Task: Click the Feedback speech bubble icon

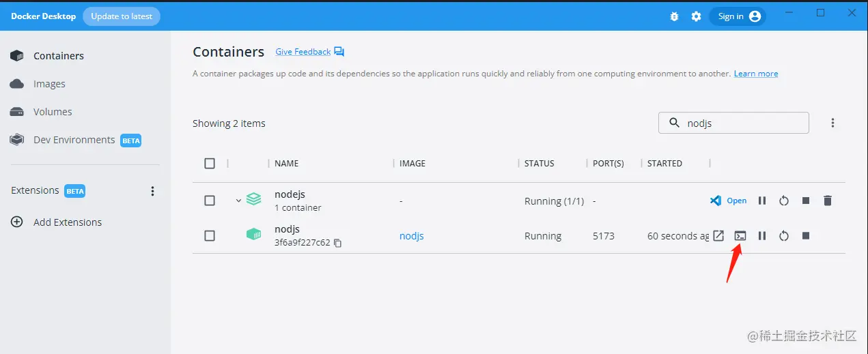Action: (339, 52)
